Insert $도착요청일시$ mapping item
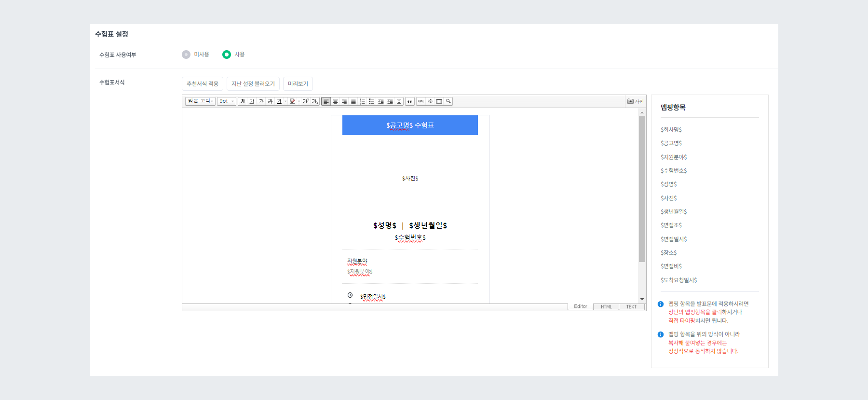Screen dimensions: 868x400 [678, 280]
